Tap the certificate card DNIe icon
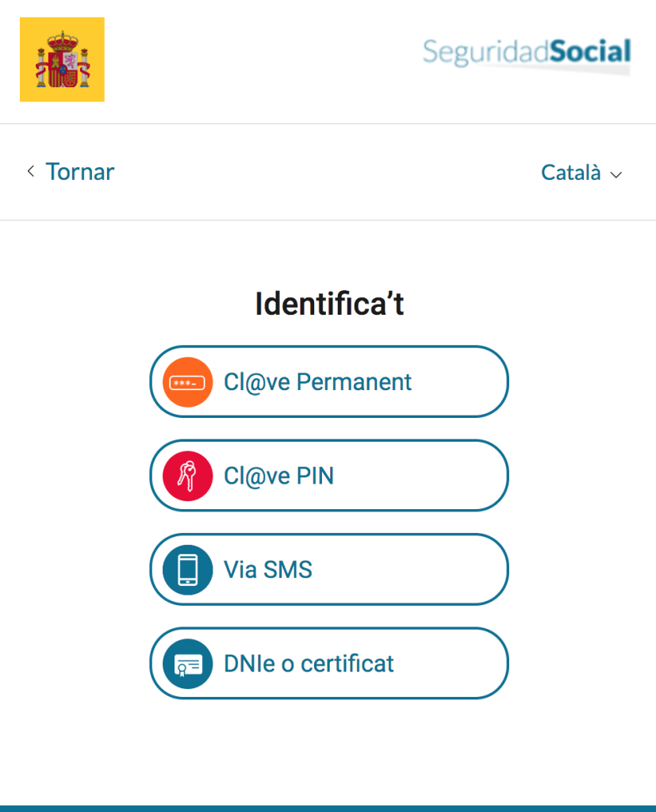This screenshot has width=656, height=812. tap(187, 664)
